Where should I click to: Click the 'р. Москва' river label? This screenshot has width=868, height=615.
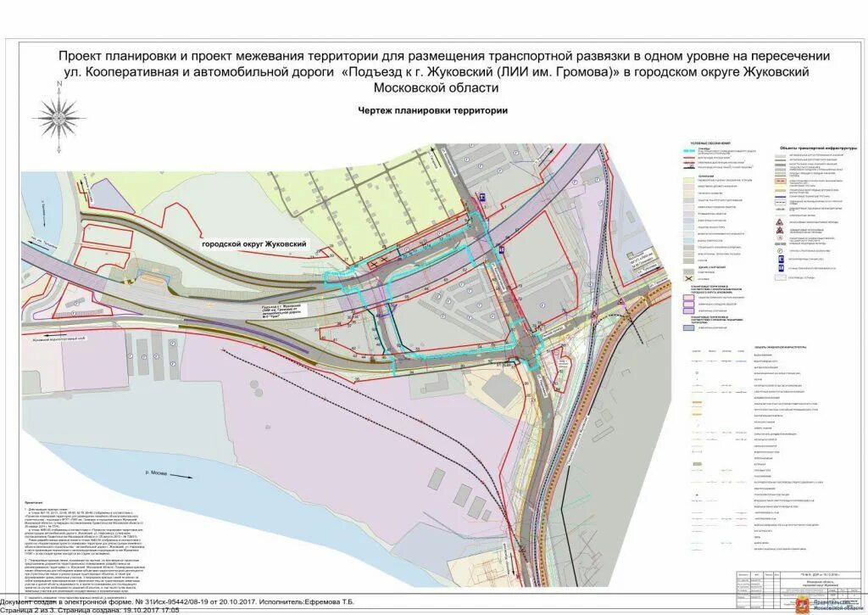(157, 472)
